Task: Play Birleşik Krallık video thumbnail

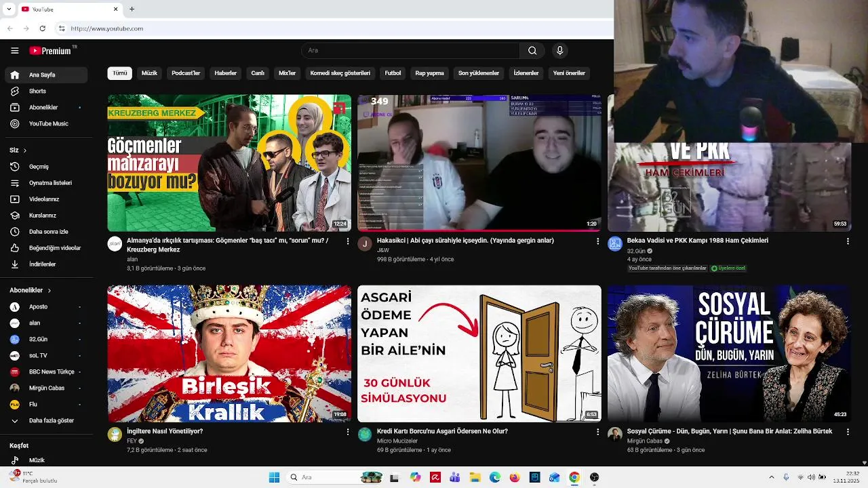Action: click(x=229, y=353)
